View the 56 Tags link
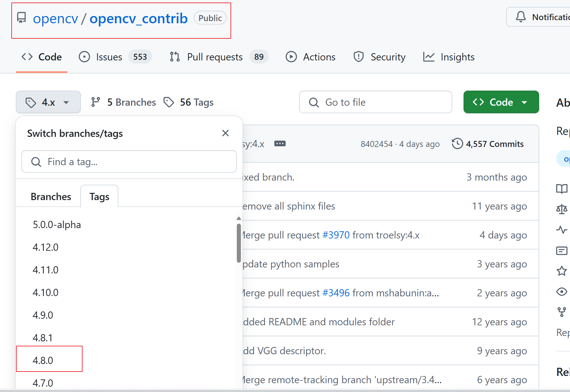The image size is (570, 392). (189, 102)
